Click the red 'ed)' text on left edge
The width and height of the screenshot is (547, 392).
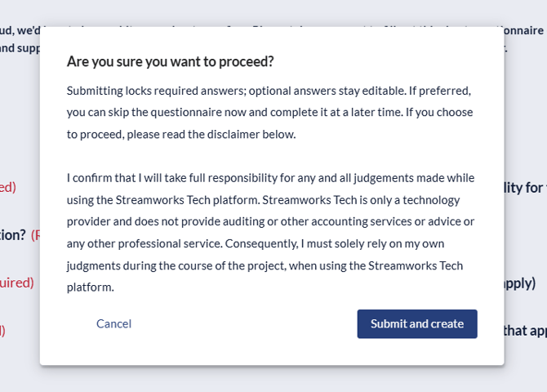pyautogui.click(x=8, y=187)
